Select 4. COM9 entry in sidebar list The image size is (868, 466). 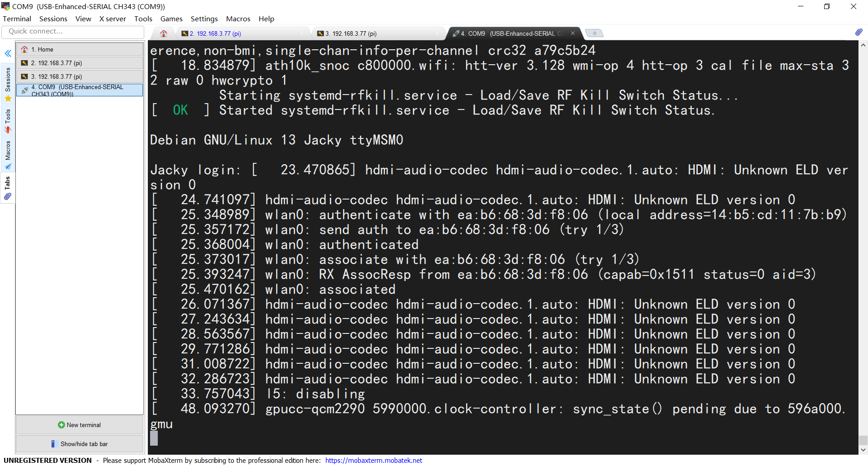(x=80, y=90)
